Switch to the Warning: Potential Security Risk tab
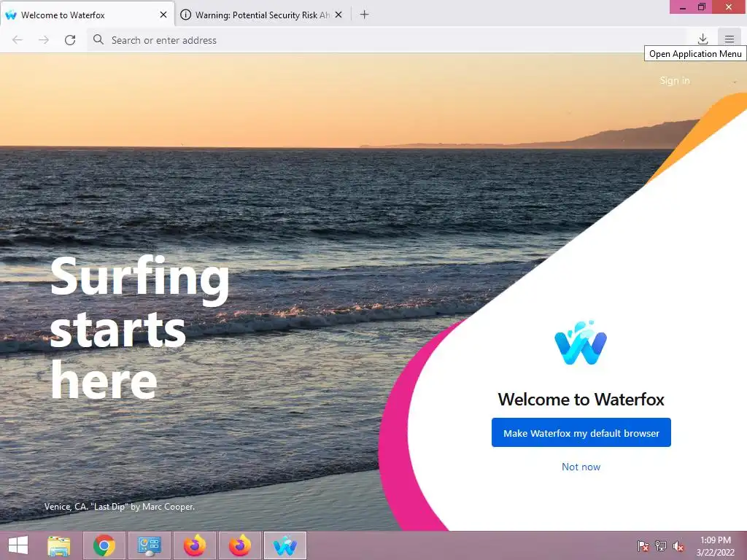 click(262, 15)
